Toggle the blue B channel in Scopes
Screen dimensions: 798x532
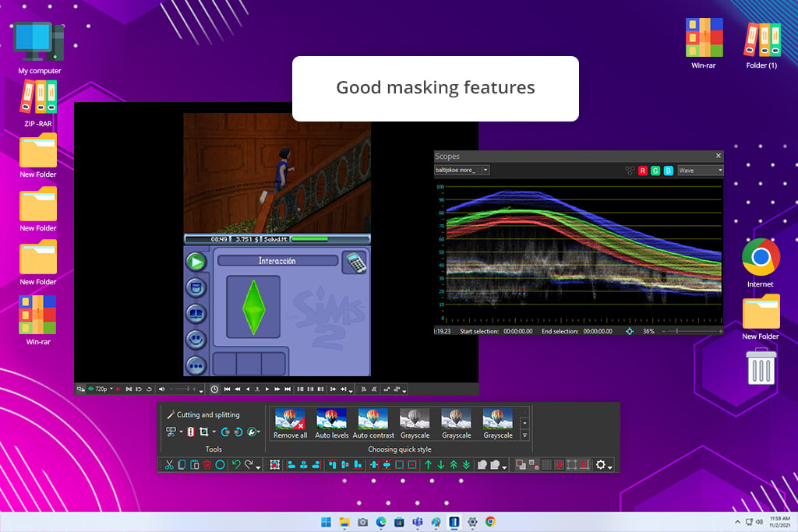pos(668,171)
